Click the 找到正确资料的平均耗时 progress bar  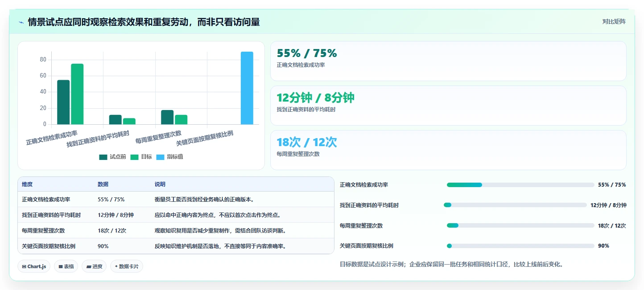pos(515,205)
